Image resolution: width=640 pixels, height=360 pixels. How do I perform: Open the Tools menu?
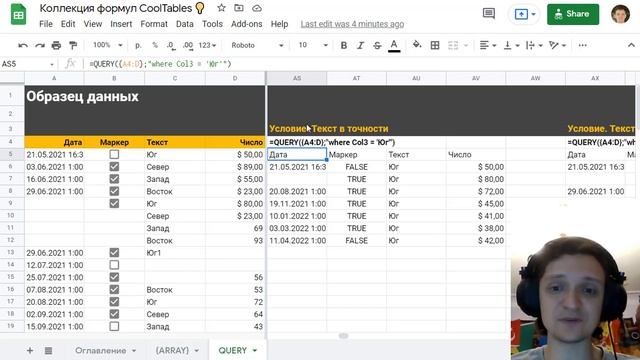point(212,24)
